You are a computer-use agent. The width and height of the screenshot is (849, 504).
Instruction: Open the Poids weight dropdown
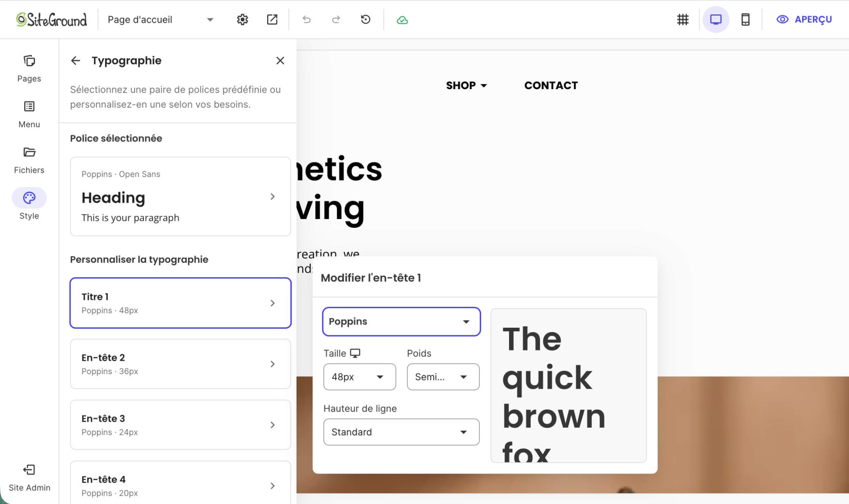[x=443, y=377]
